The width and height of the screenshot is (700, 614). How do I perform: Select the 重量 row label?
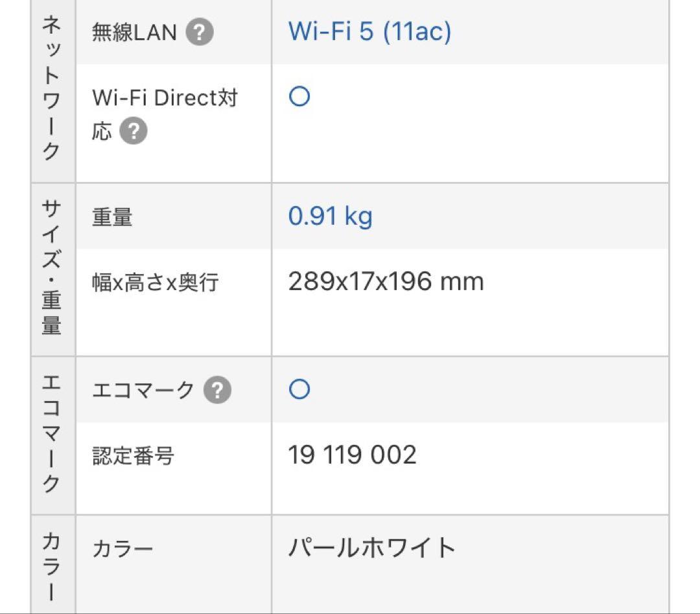click(112, 218)
